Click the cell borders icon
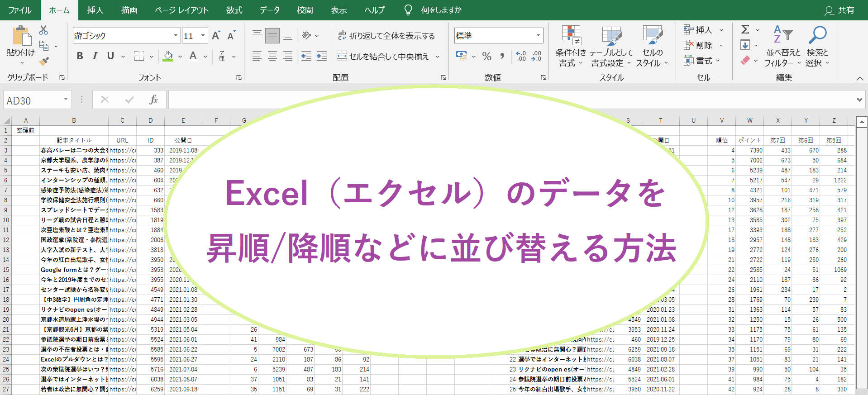Screen dimensions: 868x395 pos(139,56)
